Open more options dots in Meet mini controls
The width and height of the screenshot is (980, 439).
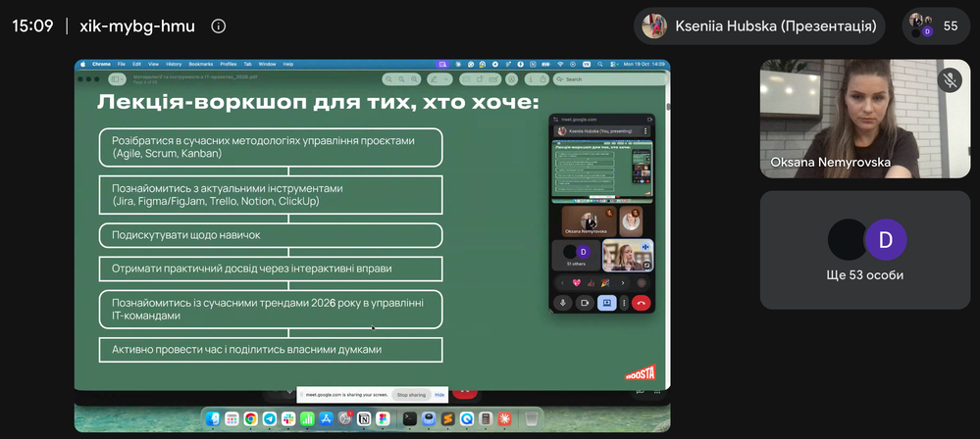point(624,303)
